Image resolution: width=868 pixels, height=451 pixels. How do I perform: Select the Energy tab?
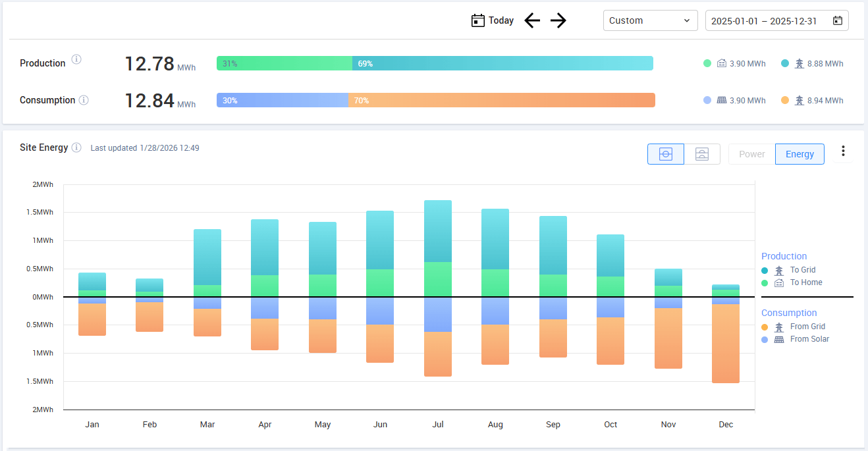pos(800,154)
